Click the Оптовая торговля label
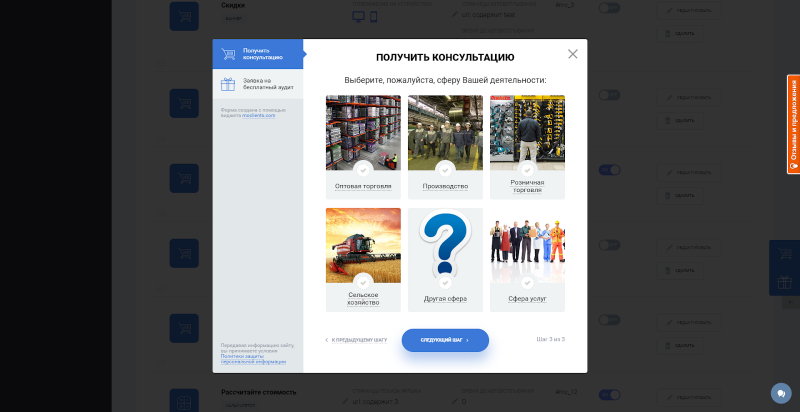Viewport: 800px width, 412px height. [363, 187]
